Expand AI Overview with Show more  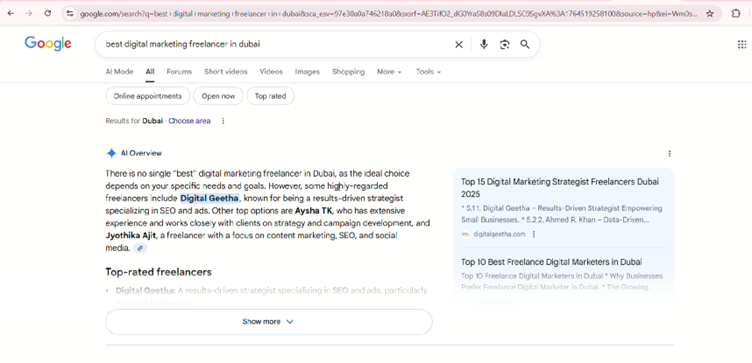point(269,322)
